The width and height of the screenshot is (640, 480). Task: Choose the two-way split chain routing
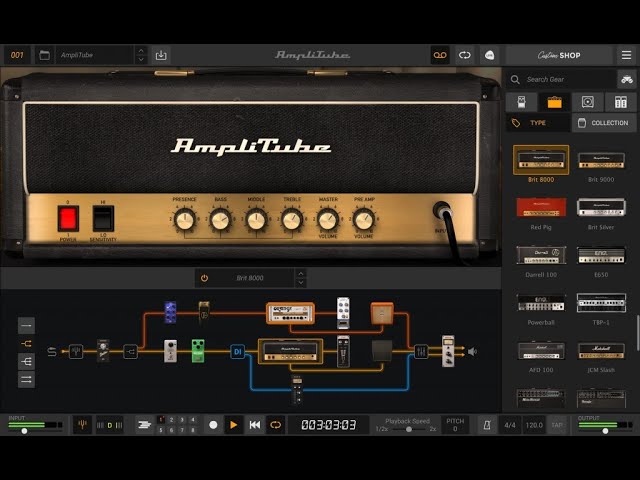26,343
